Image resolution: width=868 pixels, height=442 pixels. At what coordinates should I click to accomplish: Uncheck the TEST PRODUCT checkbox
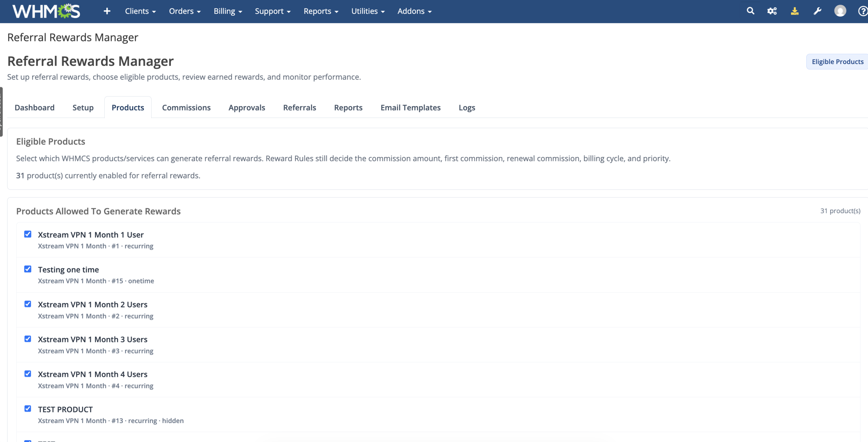pos(28,409)
